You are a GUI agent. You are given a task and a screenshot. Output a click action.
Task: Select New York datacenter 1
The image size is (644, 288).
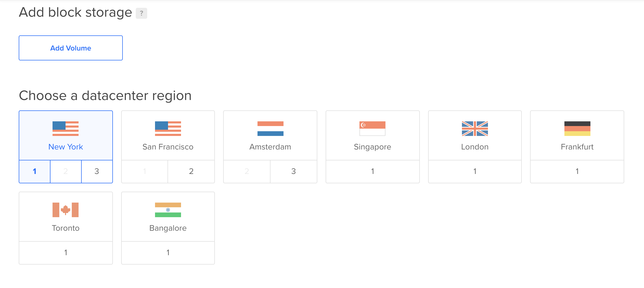click(35, 171)
